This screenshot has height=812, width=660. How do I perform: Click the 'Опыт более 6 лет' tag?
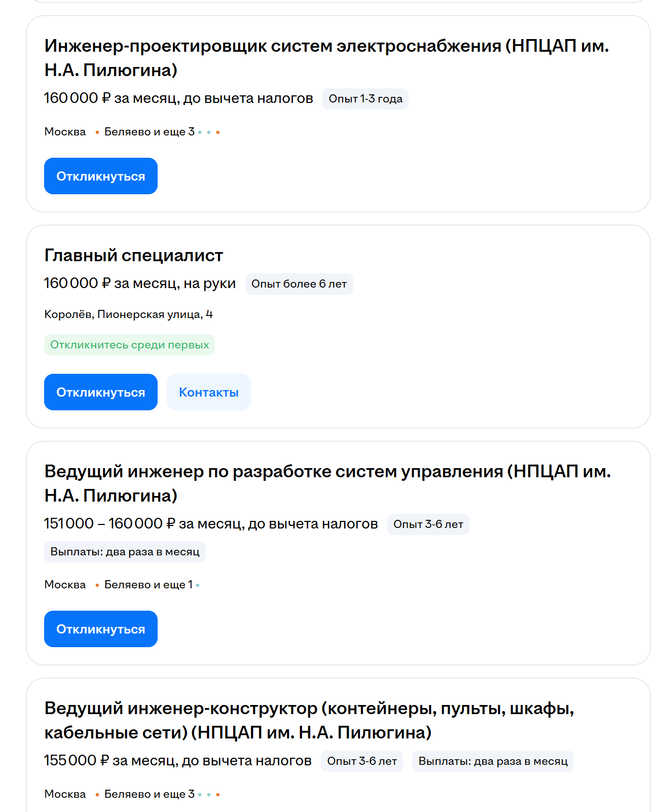click(299, 284)
